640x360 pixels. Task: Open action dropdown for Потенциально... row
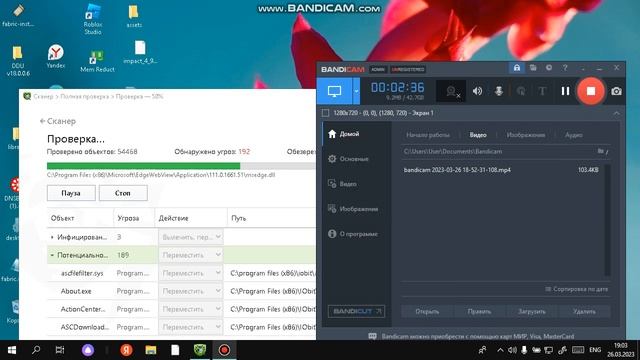coord(191,255)
